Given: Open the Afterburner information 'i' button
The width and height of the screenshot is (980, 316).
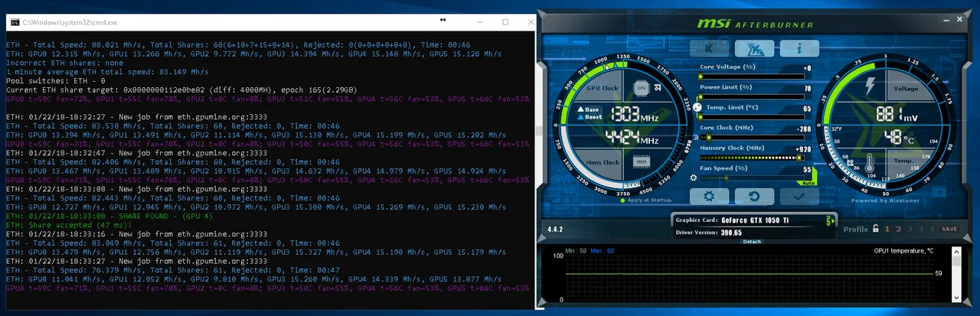Looking at the screenshot, I should [798, 48].
